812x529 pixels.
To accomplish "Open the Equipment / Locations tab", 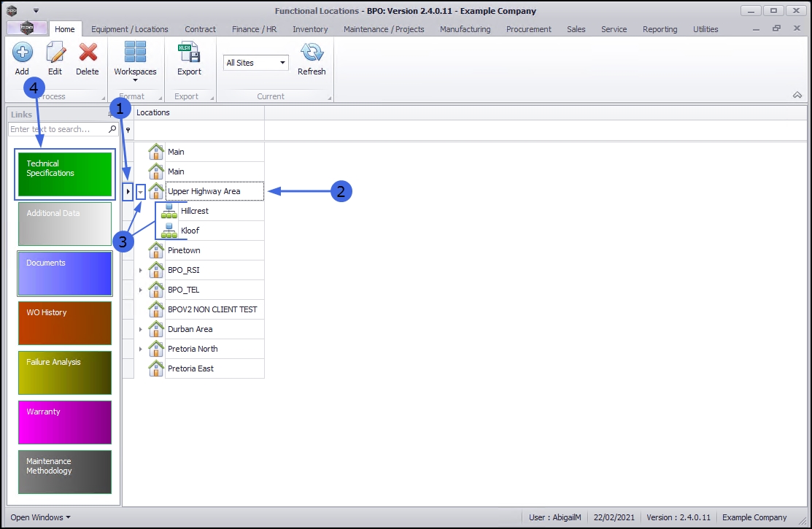I will pos(129,29).
